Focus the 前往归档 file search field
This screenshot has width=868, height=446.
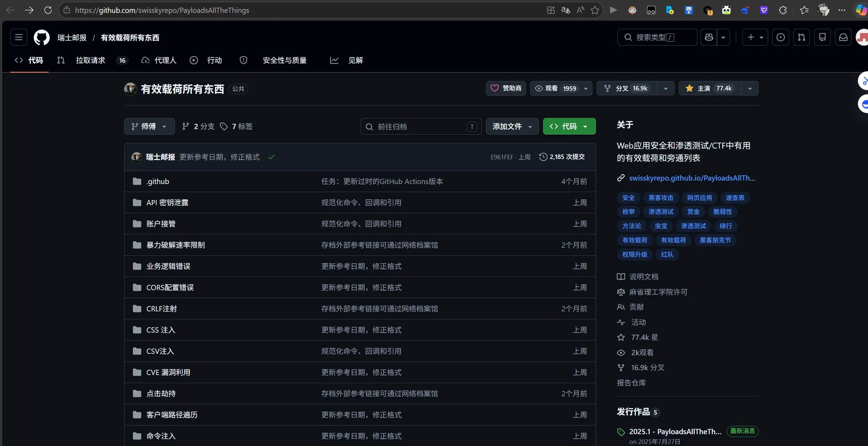point(421,126)
